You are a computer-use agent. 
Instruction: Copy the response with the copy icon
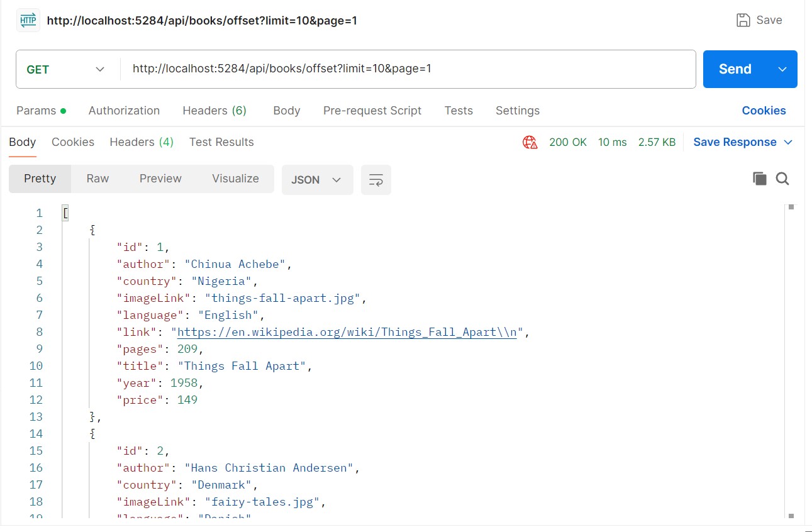pos(760,179)
